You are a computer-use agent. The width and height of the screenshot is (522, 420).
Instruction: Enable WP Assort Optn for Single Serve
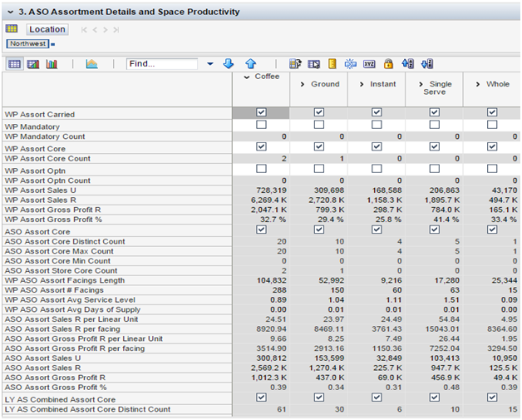[434, 170]
